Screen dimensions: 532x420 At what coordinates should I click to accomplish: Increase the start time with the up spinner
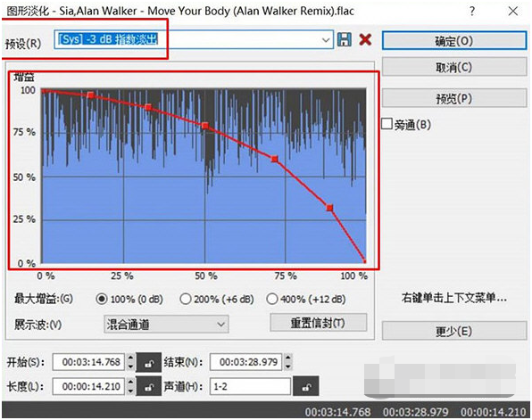pos(130,358)
